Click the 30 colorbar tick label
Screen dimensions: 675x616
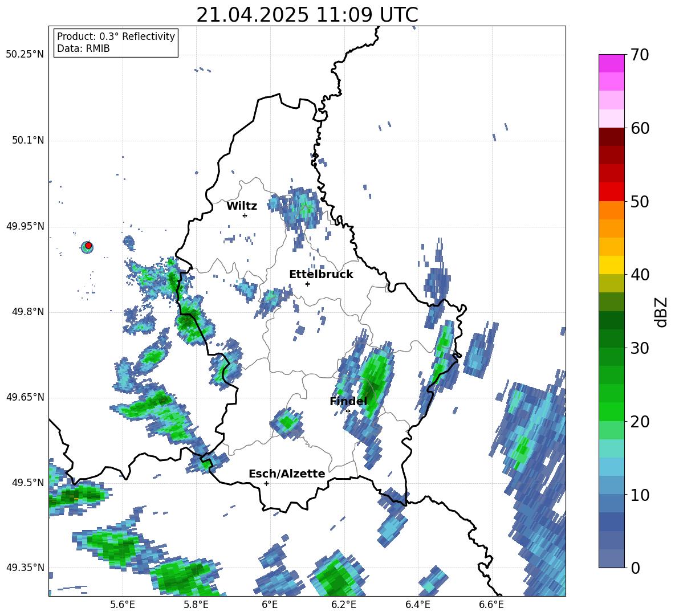pos(639,348)
